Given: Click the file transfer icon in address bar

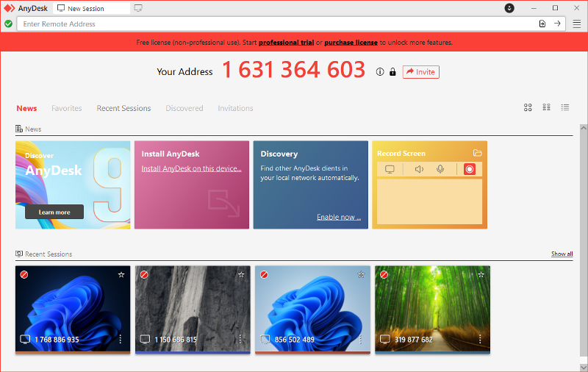Looking at the screenshot, I should [x=542, y=24].
